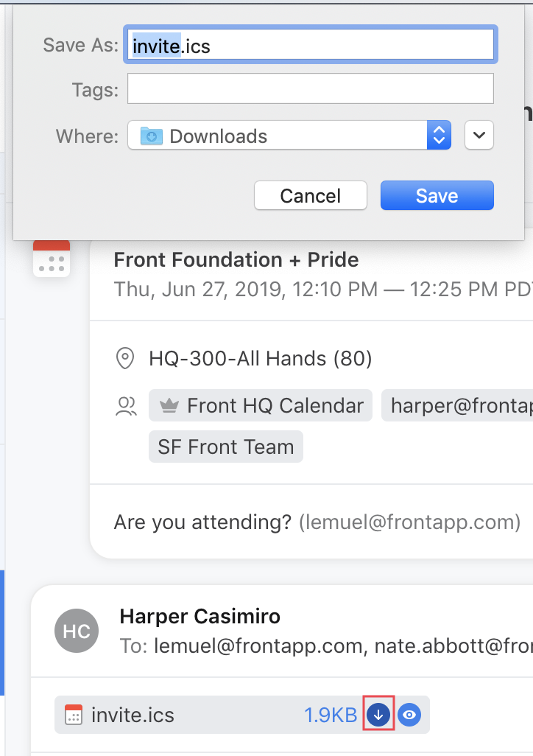533x756 pixels.
Task: Click the (lemuel@frontapp.com) text
Action: [409, 522]
